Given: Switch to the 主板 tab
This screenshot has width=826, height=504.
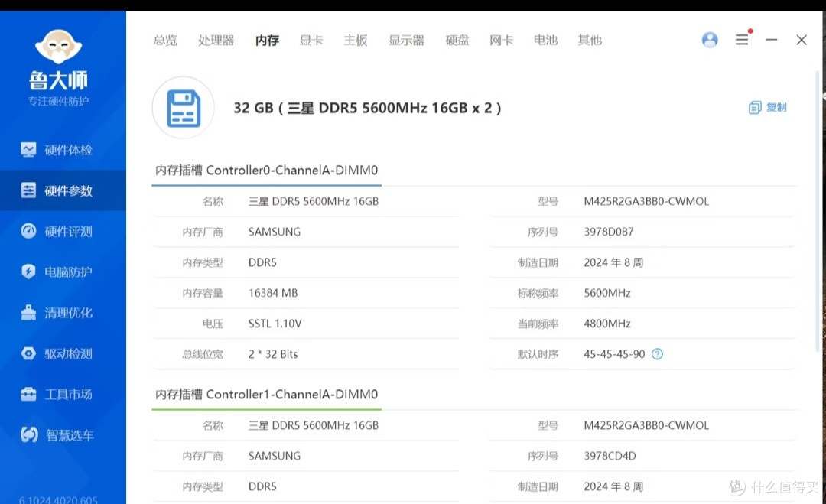Looking at the screenshot, I should pyautogui.click(x=356, y=40).
